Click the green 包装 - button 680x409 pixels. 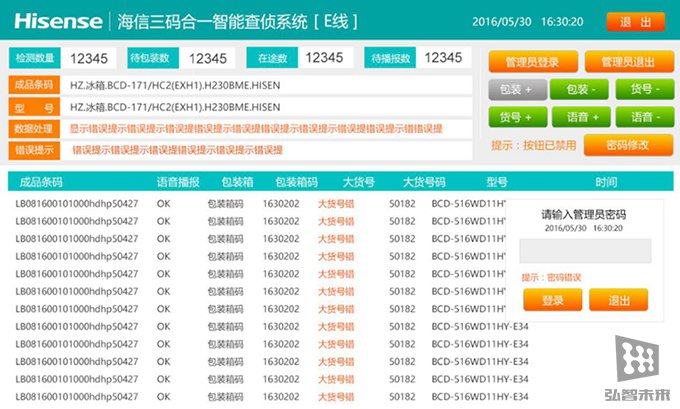pos(579,90)
